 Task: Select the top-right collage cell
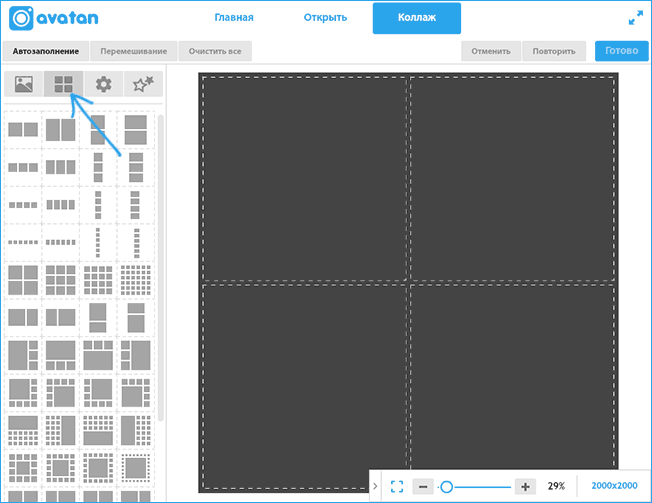point(512,179)
